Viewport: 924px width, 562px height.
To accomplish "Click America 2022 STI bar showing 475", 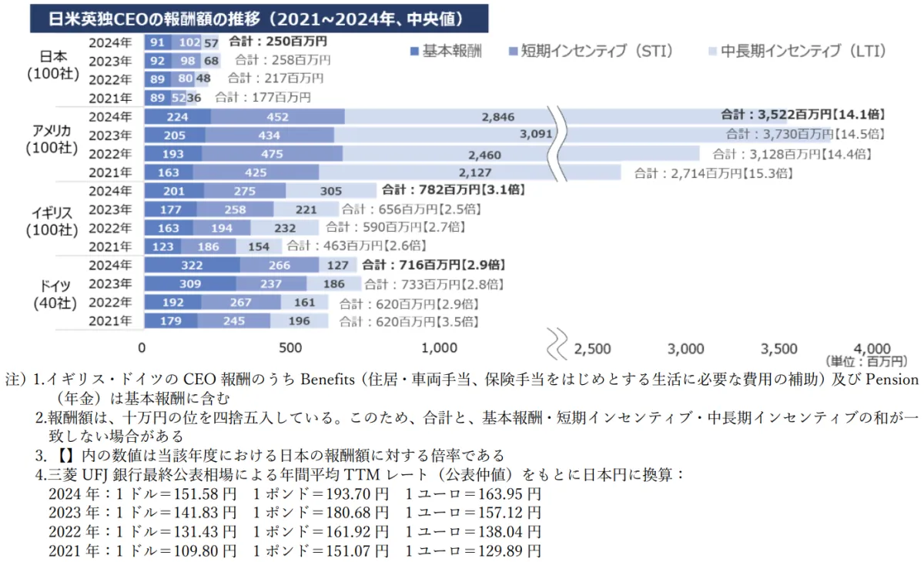I will click(x=272, y=154).
